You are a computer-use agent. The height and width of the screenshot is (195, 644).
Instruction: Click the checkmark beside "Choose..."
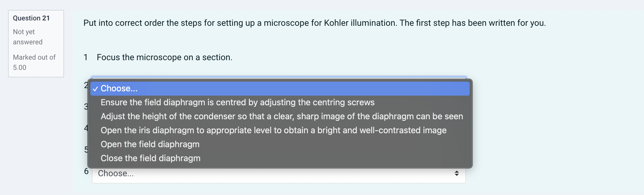pyautogui.click(x=95, y=89)
